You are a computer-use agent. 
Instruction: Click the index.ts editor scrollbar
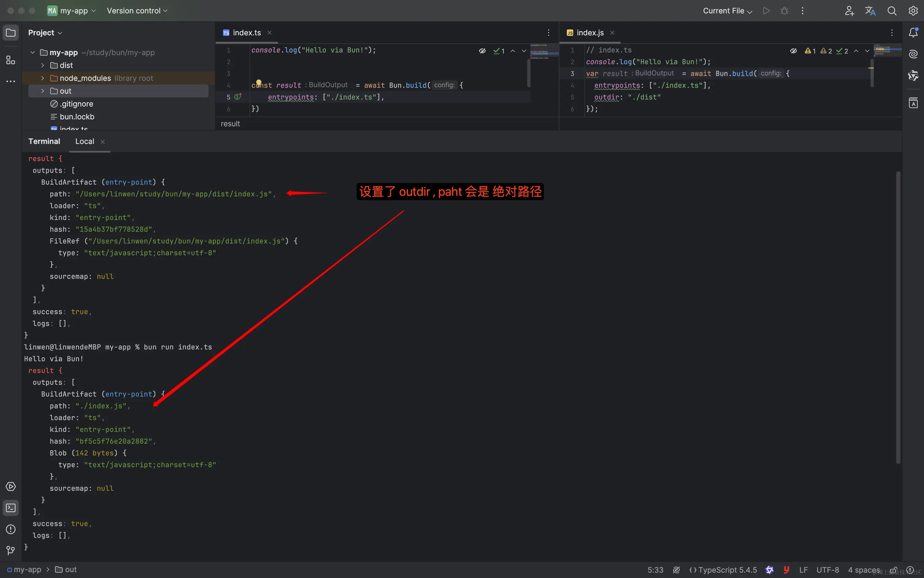(x=528, y=73)
